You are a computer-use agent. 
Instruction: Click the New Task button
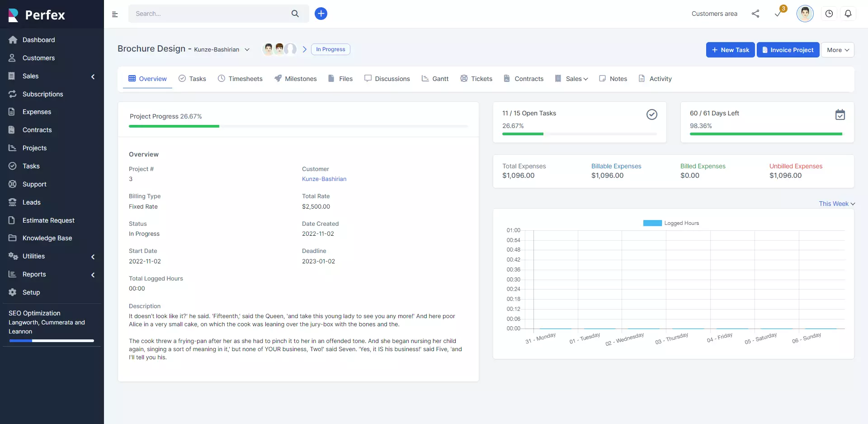coord(730,50)
